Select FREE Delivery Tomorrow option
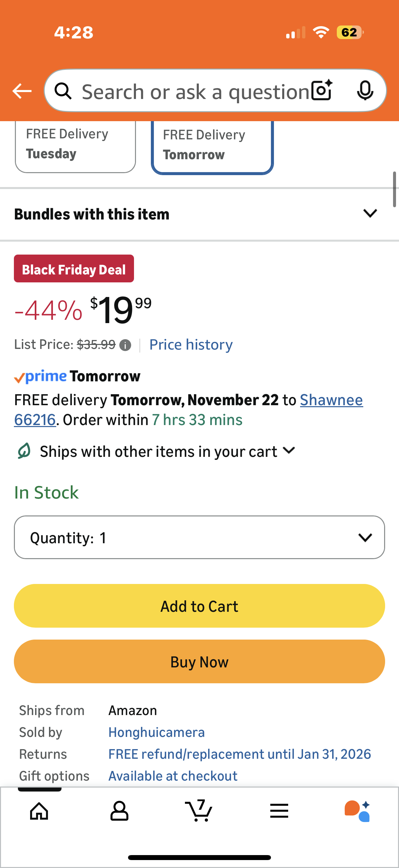The width and height of the screenshot is (399, 868). (x=212, y=146)
